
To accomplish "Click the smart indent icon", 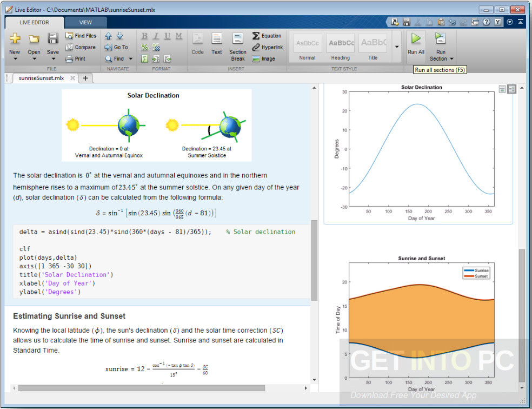I will (144, 59).
